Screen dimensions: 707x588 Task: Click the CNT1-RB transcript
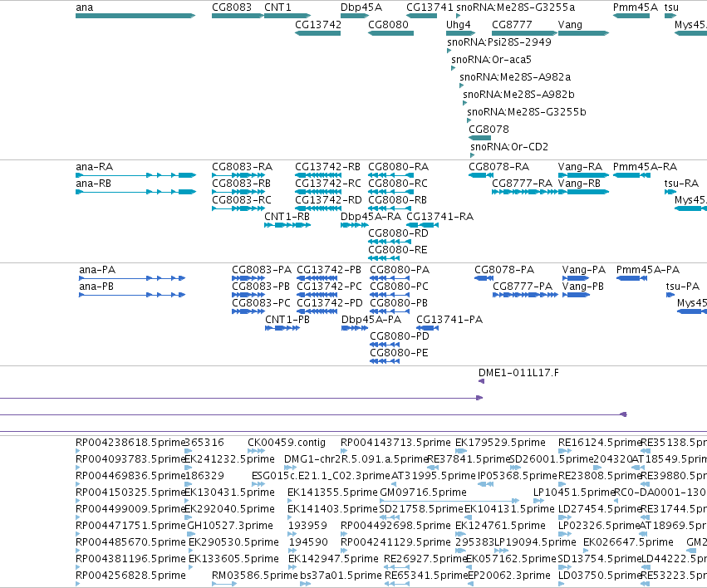point(287,225)
